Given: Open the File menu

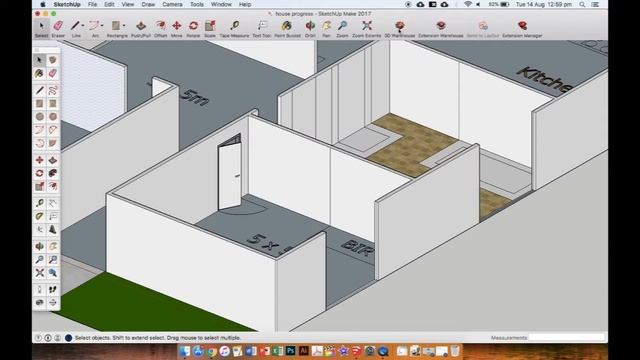Looking at the screenshot, I should coord(92,4).
